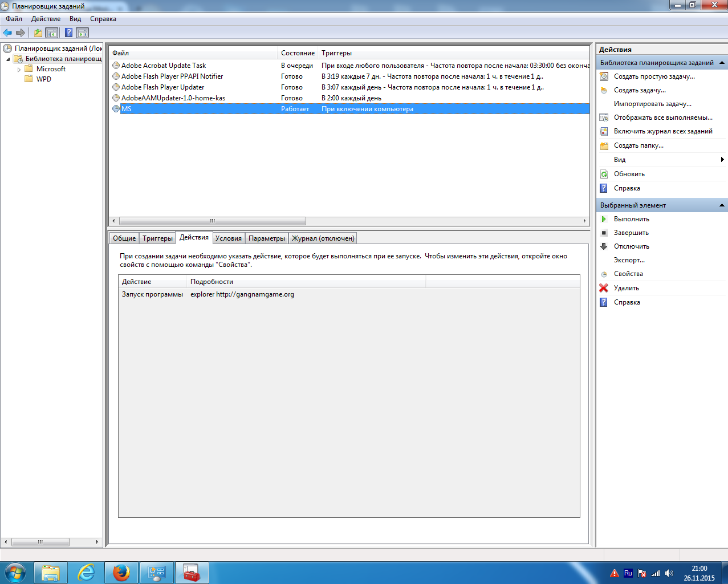Screen dimensions: 728x584
Task: Click the red Delete cross icon
Action: 604,288
